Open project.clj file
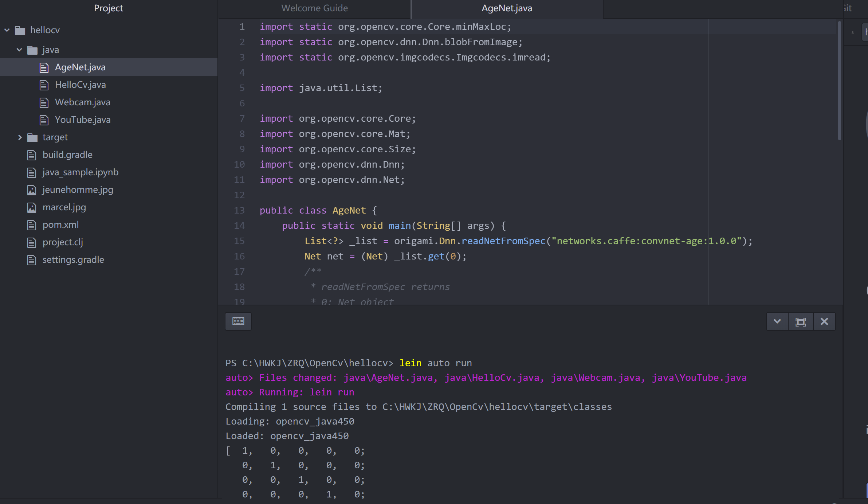Screen dimensions: 868x504 coord(63,242)
